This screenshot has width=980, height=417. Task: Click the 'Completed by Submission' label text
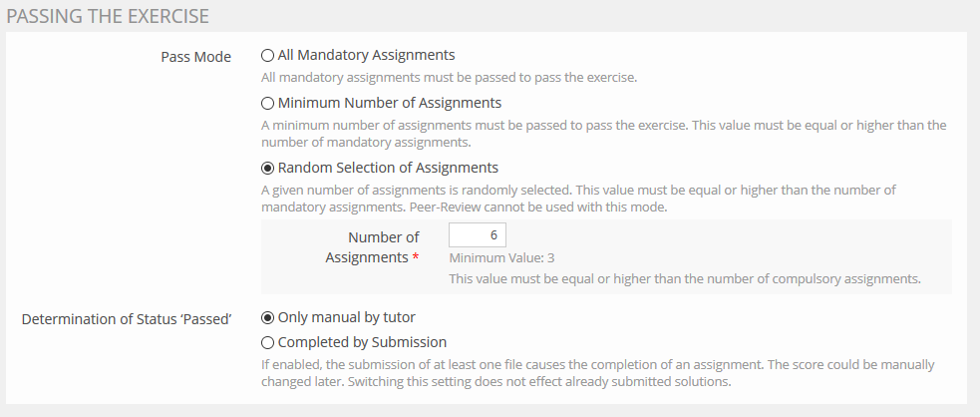pos(362,342)
